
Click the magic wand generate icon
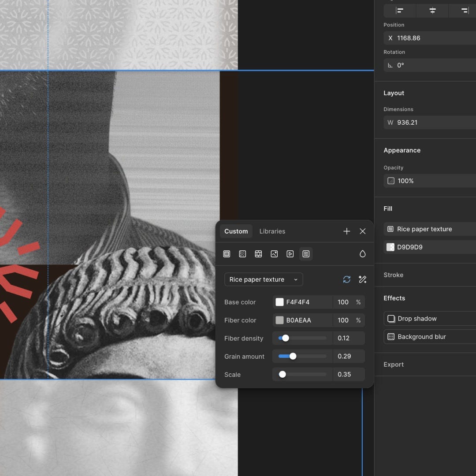pos(362,279)
